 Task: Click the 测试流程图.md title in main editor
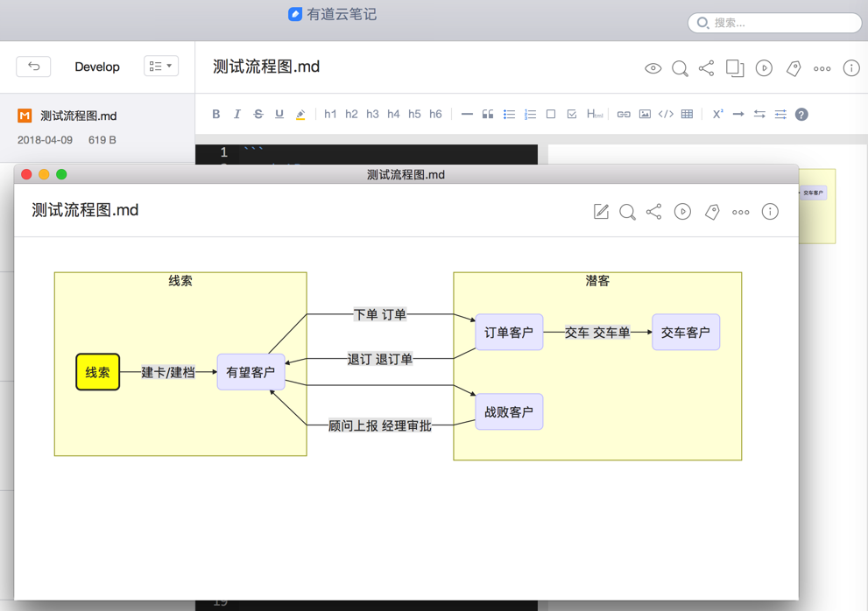pyautogui.click(x=266, y=67)
